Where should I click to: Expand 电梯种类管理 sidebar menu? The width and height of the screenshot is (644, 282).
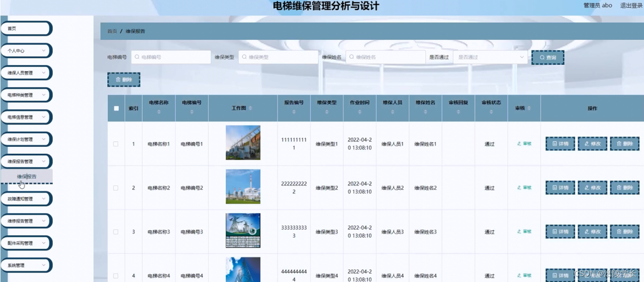tap(26, 95)
